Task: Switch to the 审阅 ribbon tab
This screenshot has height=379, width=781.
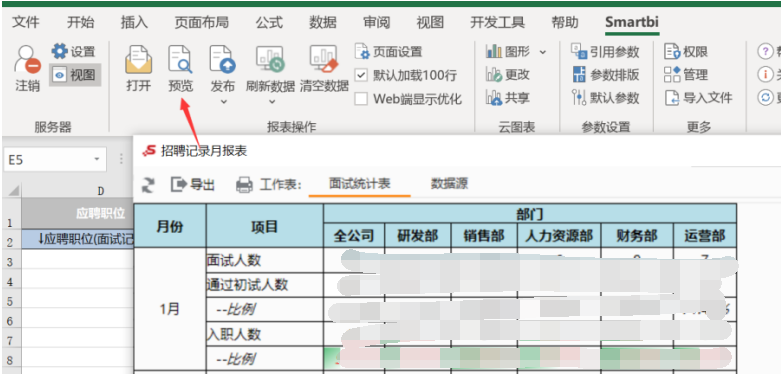Action: [x=377, y=22]
